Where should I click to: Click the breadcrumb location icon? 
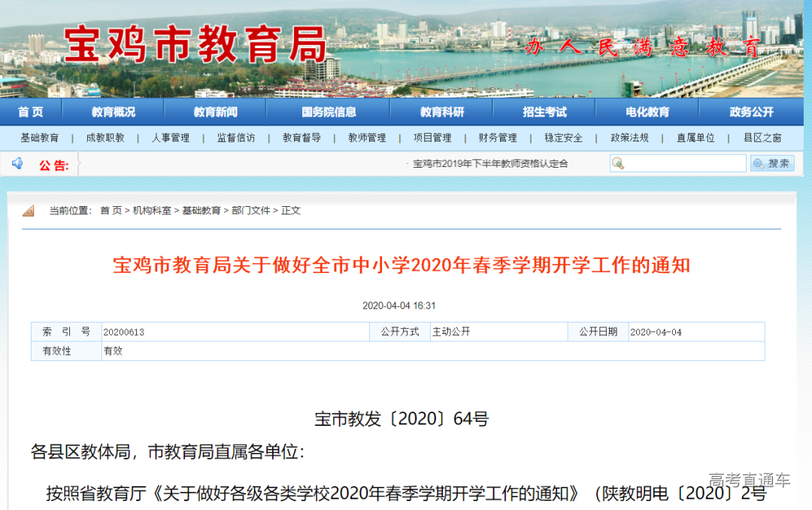click(x=29, y=211)
